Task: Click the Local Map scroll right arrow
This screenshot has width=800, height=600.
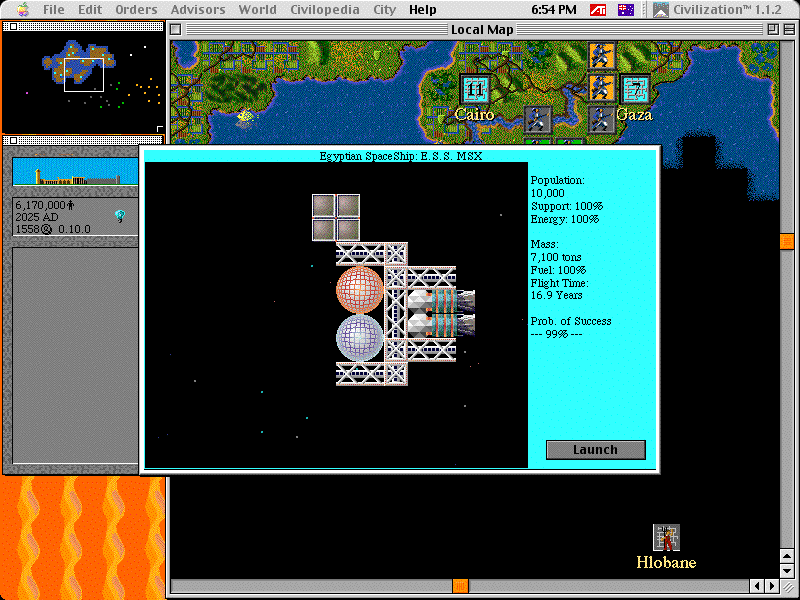Action: point(772,585)
